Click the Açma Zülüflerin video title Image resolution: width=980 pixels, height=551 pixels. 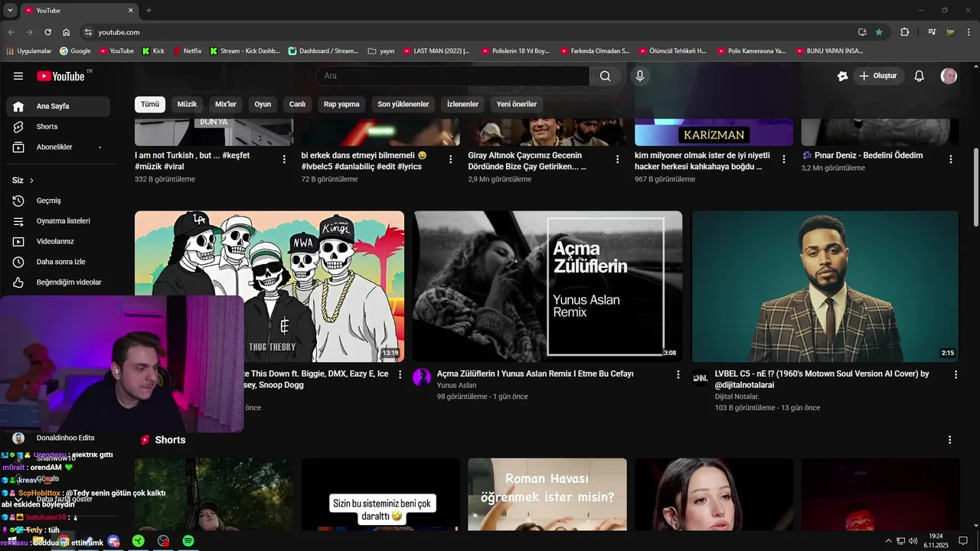[535, 374]
